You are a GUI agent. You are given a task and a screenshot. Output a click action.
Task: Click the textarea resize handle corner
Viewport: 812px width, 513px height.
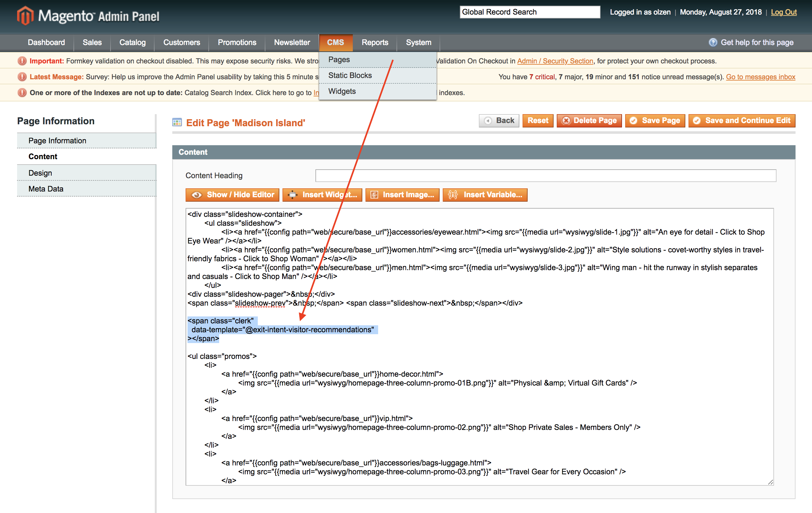point(771,482)
